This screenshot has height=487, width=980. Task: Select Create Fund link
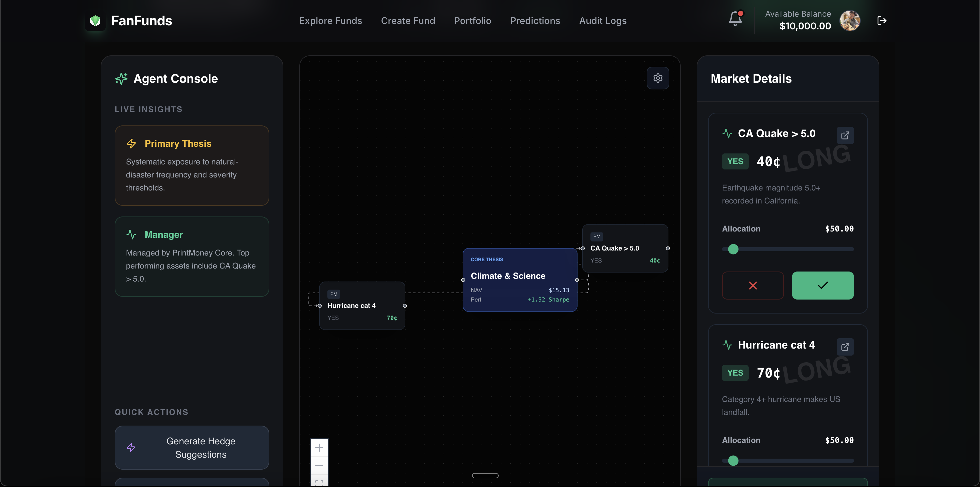click(408, 21)
